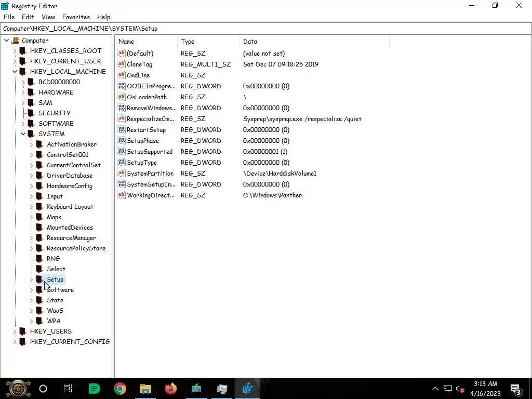Click the C:\Windows\Panther data cell
The width and height of the screenshot is (532, 399).
click(272, 195)
